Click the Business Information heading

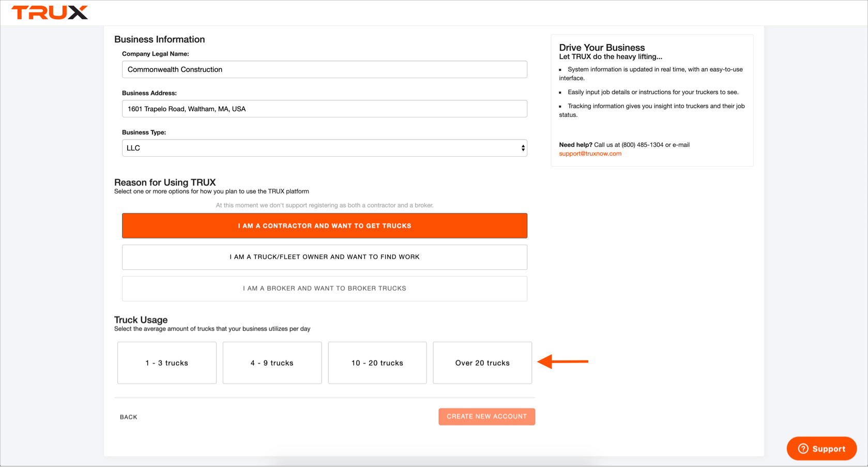159,39
